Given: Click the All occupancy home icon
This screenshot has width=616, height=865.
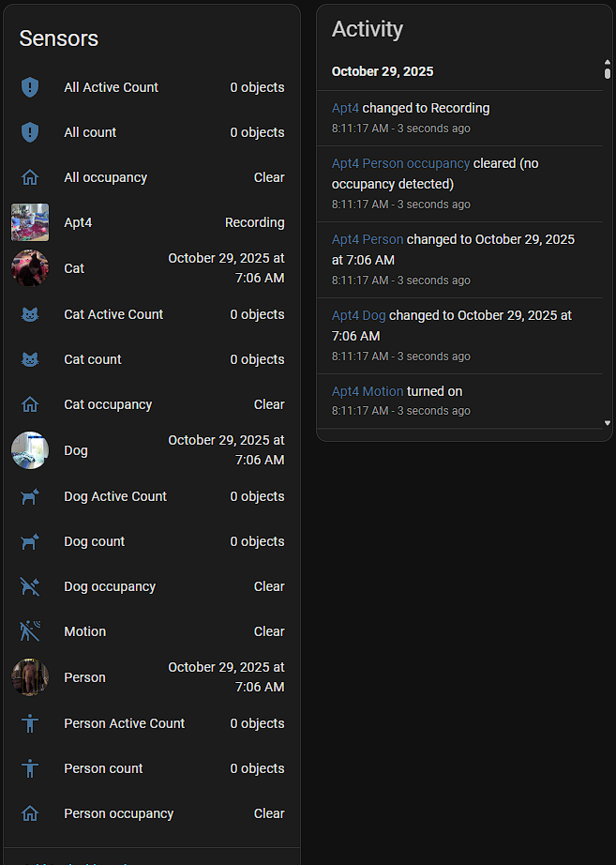Looking at the screenshot, I should [x=30, y=177].
